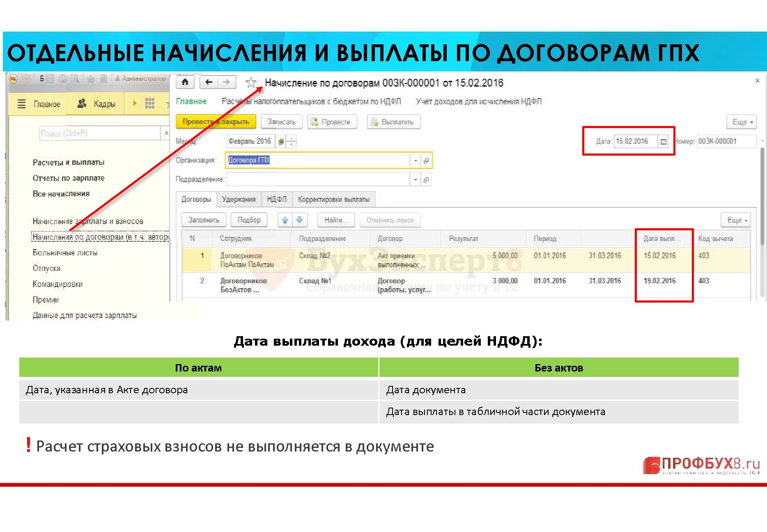Click Провести и закрыть button
This screenshot has height=532, width=767.
(216, 122)
